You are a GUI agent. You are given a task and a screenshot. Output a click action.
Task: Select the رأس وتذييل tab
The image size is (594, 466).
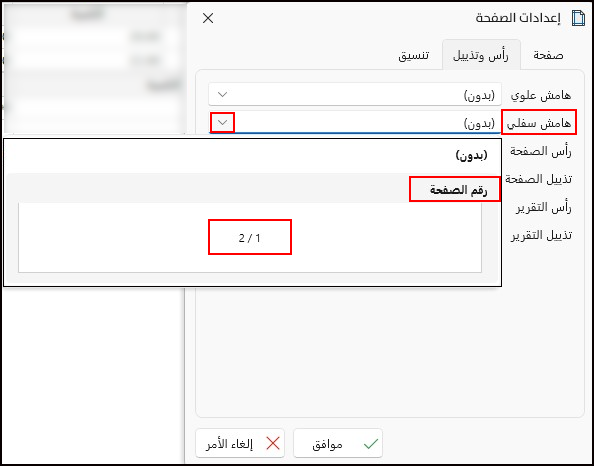tap(481, 55)
